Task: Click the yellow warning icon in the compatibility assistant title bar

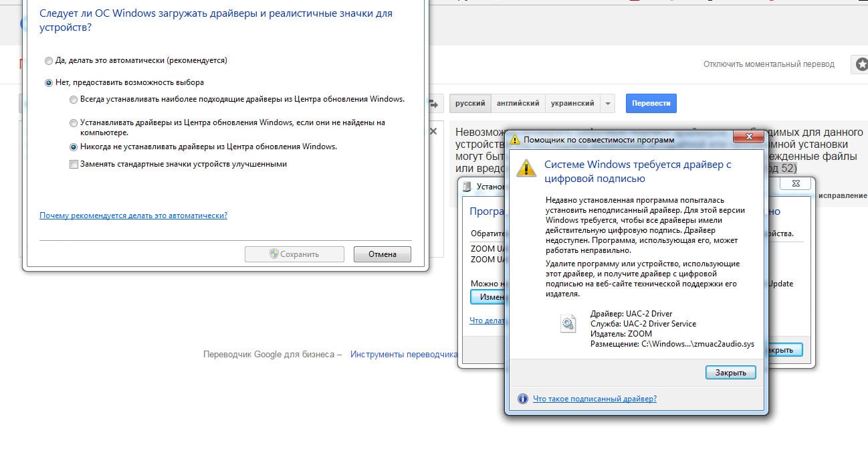Action: point(514,140)
